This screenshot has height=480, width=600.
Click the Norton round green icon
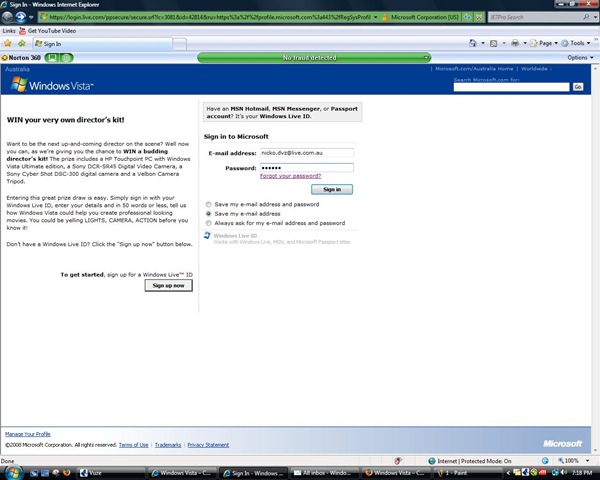tap(67, 58)
